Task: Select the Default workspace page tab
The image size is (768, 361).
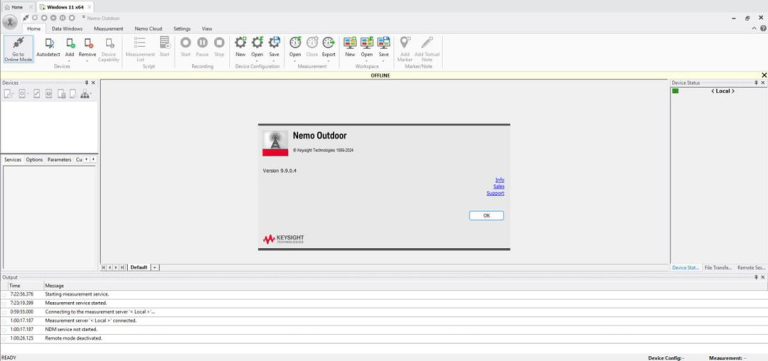Action: coord(139,267)
